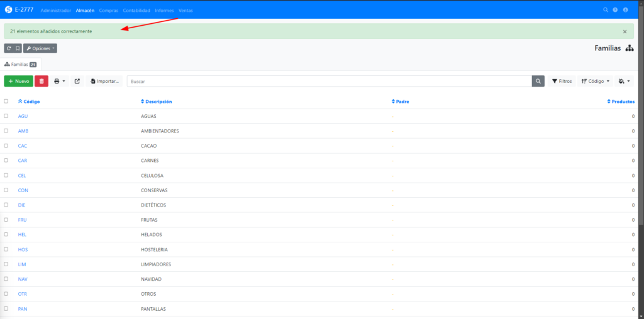Open the CAC family code link
Viewport: 644px width, 319px height.
23,146
